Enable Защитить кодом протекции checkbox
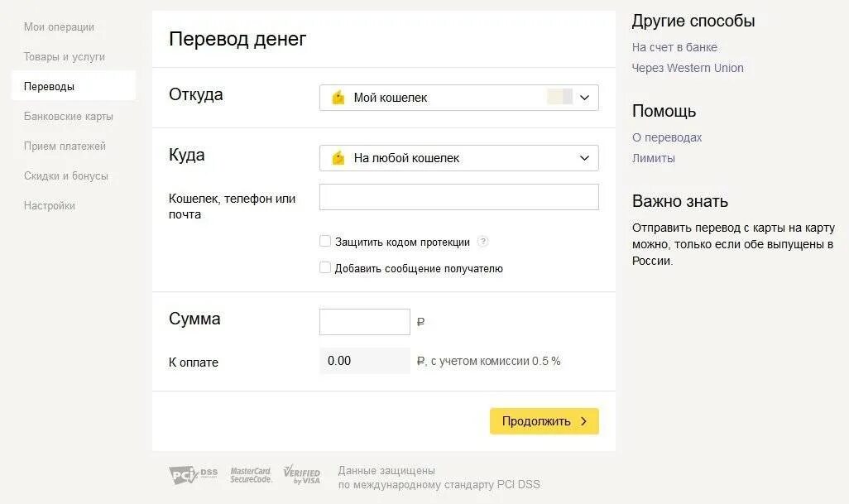The width and height of the screenshot is (849, 504). 325,242
